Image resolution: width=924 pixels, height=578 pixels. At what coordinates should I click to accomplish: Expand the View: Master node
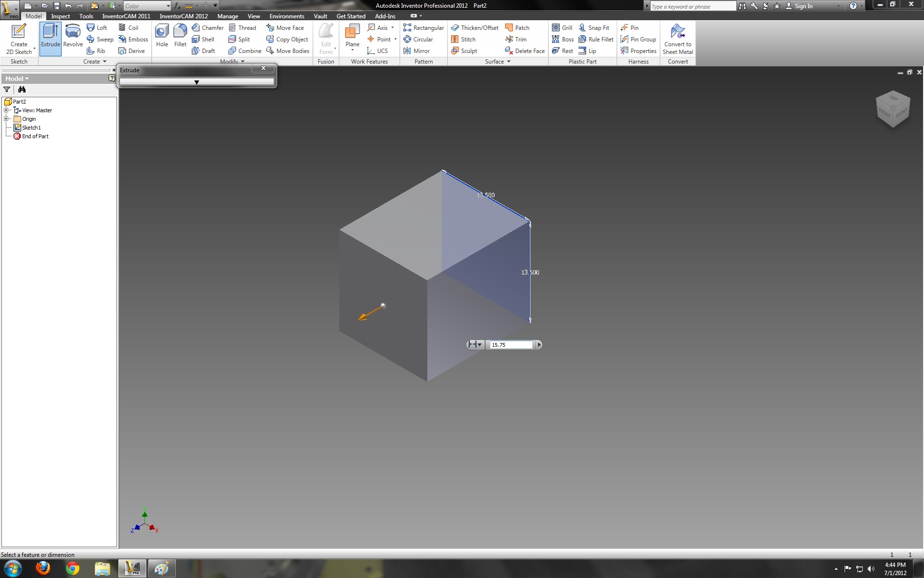(6, 110)
